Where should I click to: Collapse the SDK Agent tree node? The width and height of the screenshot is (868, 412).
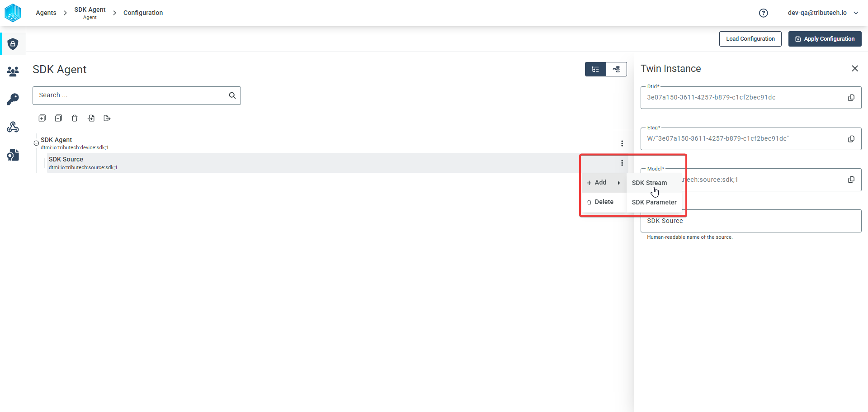(36, 143)
